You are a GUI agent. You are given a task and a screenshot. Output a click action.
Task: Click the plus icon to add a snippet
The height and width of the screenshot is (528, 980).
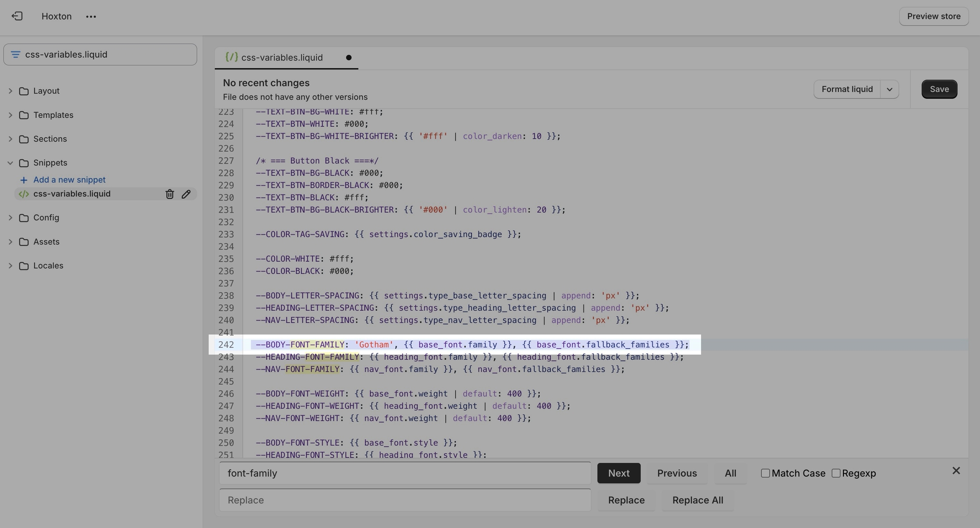(24, 180)
